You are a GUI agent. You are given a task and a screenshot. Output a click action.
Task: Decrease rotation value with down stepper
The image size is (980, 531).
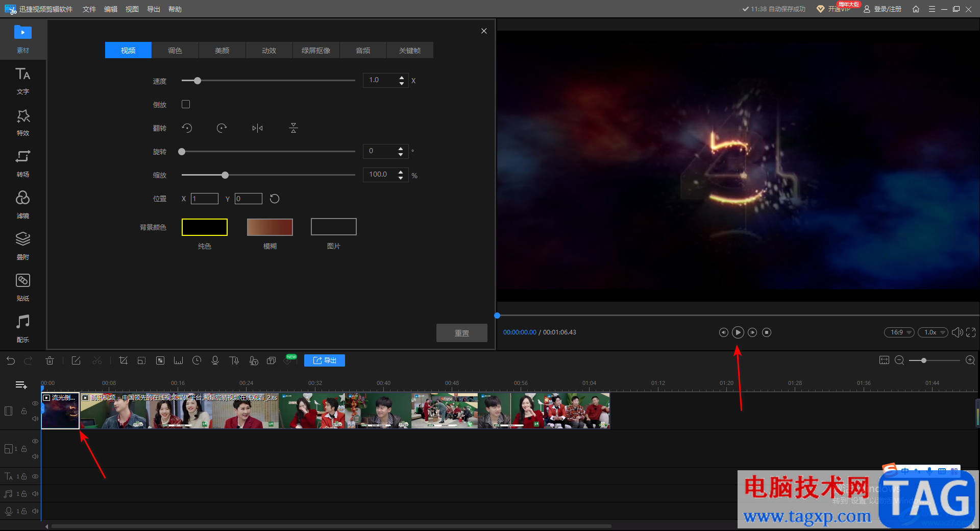(401, 154)
